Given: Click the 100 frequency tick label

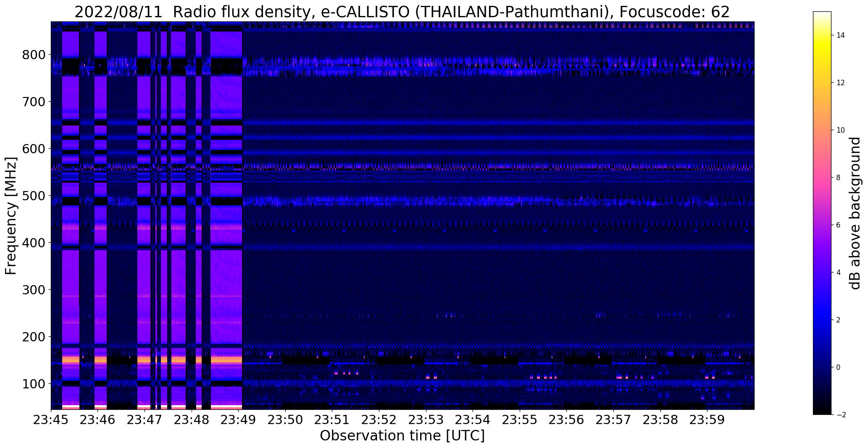Looking at the screenshot, I should (34, 384).
